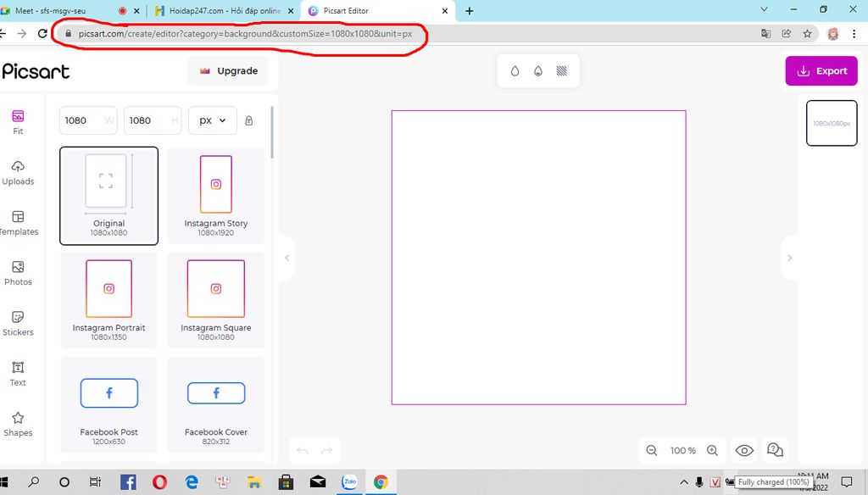Open Facebook from the taskbar
This screenshot has height=495, width=868.
point(128,482)
